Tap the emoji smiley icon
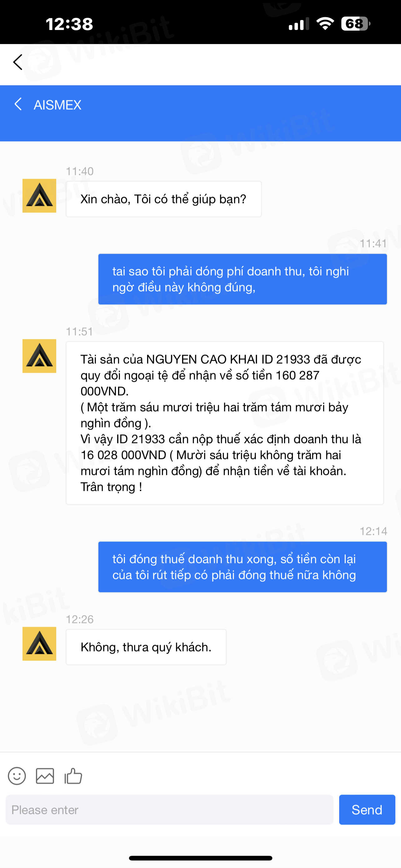This screenshot has height=868, width=401. [17, 776]
